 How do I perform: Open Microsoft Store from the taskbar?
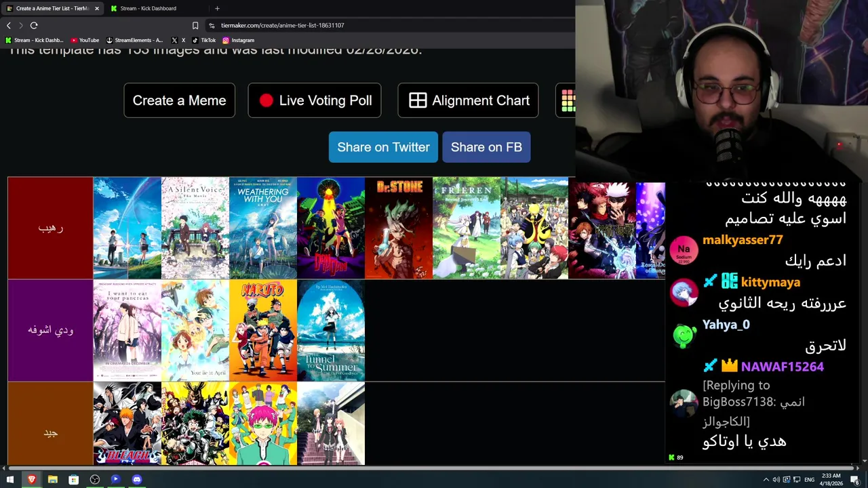click(x=73, y=479)
